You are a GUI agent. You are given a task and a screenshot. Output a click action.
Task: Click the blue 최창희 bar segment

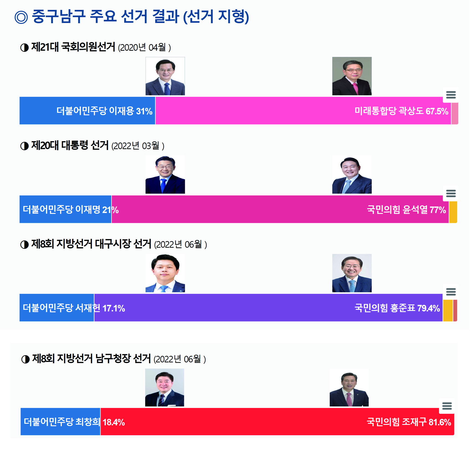pyautogui.click(x=60, y=421)
